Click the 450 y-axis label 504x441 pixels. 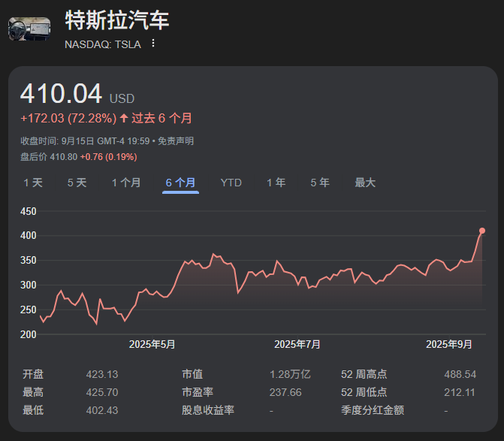click(29, 212)
